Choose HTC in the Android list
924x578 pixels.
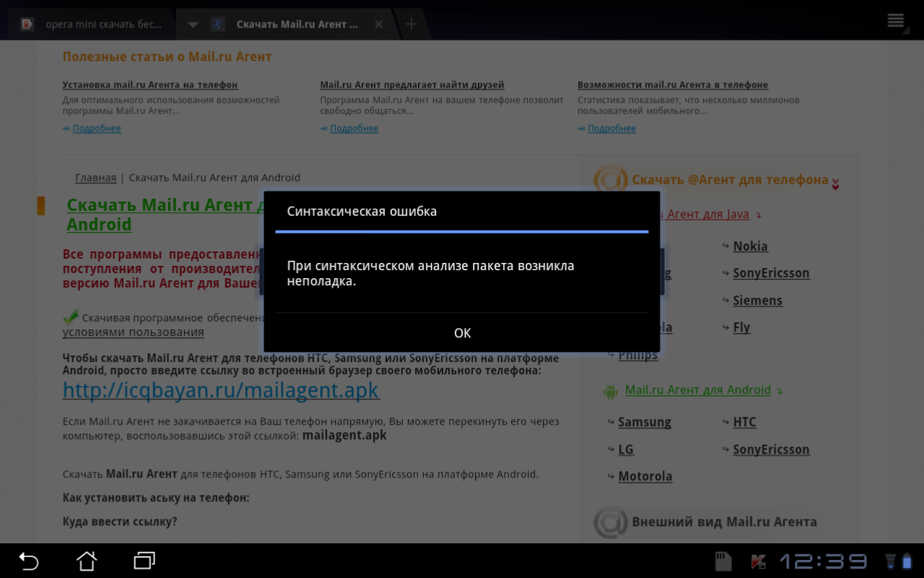pyautogui.click(x=745, y=422)
